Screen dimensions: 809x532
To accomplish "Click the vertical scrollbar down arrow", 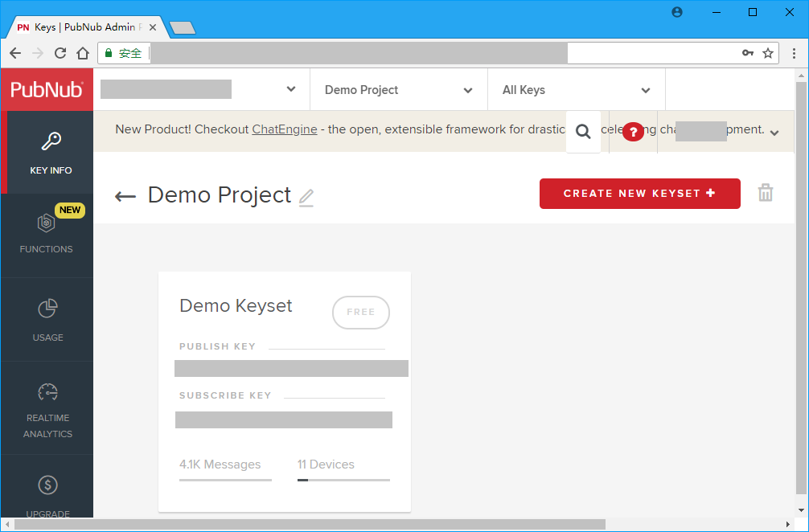I will point(801,510).
